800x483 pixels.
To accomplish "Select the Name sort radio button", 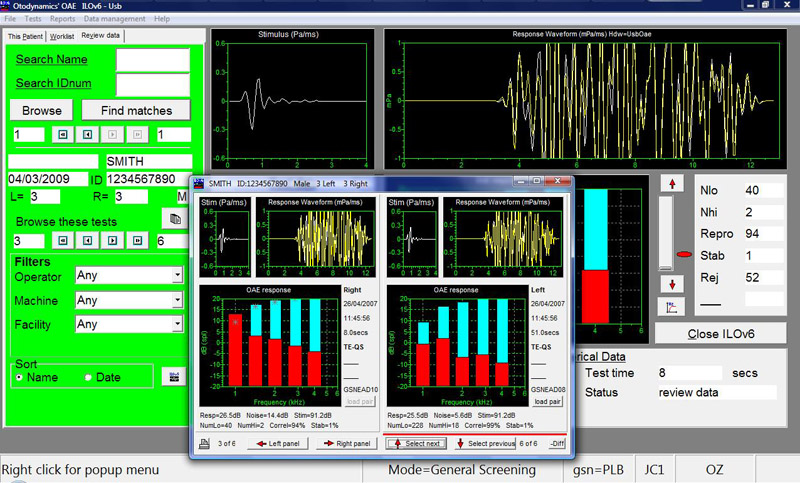I will coord(21,377).
